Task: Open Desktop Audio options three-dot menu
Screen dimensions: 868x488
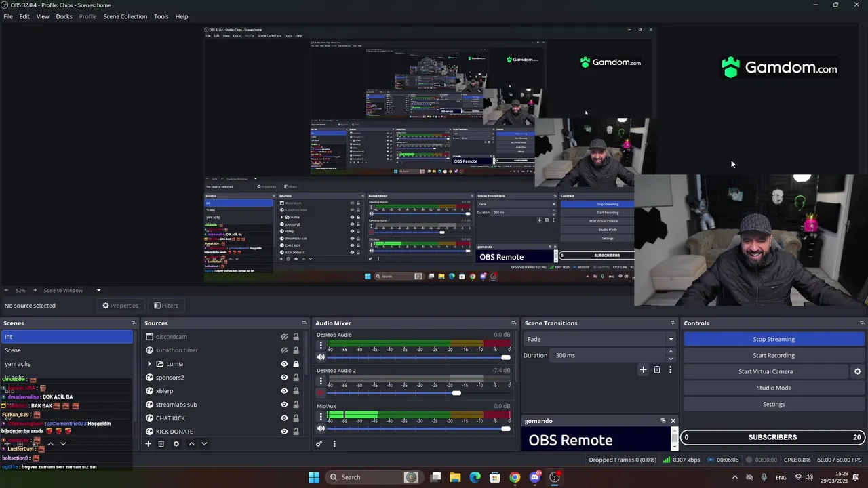Action: [x=321, y=345]
